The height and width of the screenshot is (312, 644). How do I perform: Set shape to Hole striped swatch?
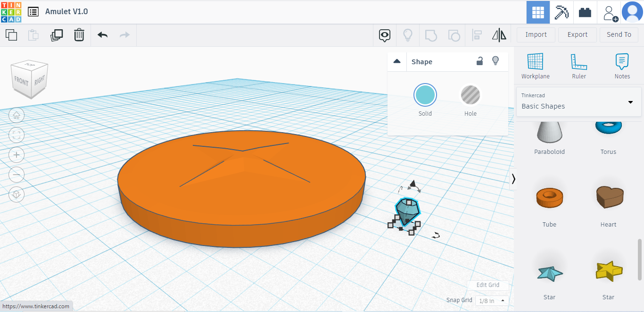(471, 95)
